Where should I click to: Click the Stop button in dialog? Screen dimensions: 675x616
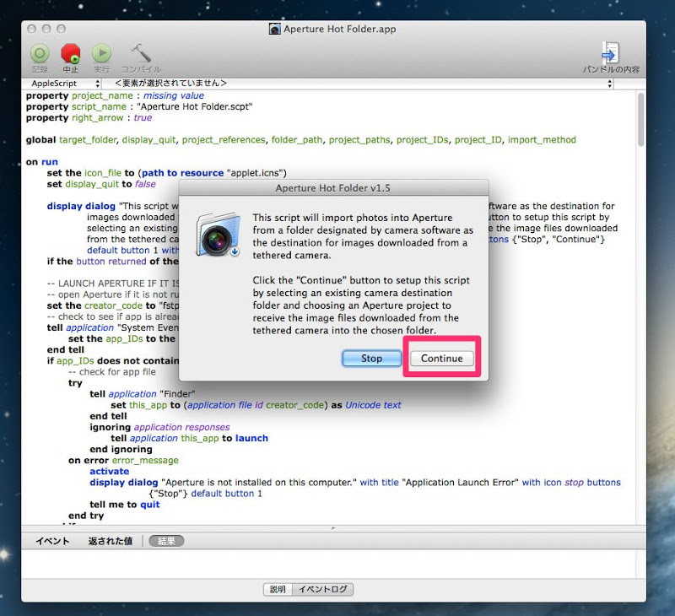coord(371,358)
